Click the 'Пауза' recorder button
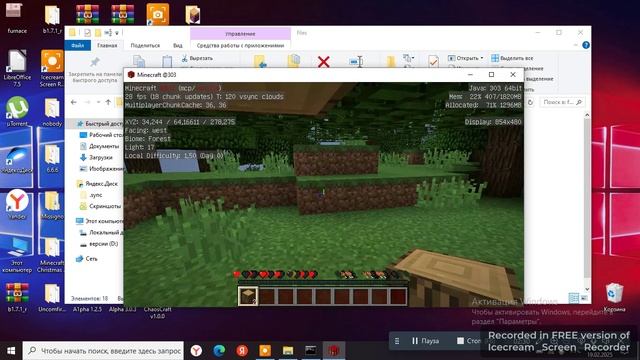 click(425, 340)
